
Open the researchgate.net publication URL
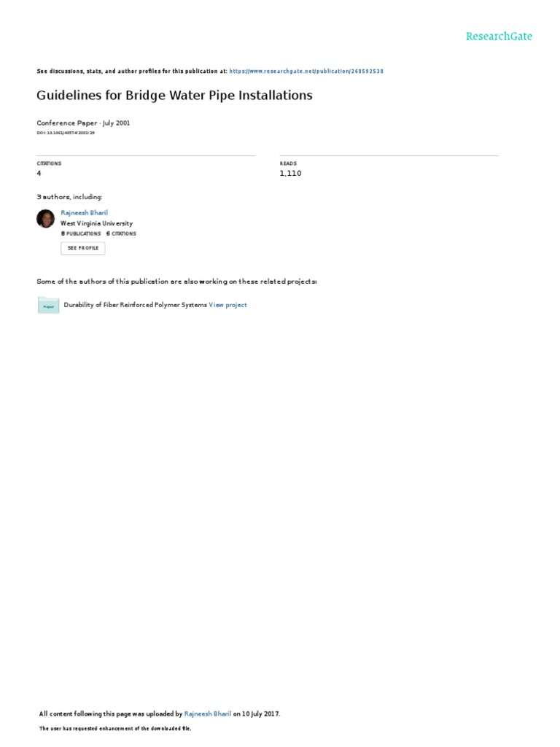306,71
